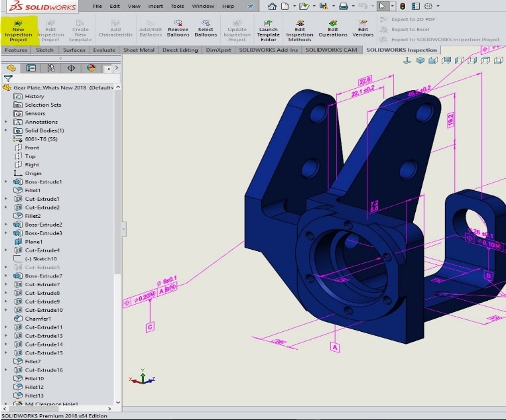
Task: Select Plane1 in feature tree
Action: (28, 241)
